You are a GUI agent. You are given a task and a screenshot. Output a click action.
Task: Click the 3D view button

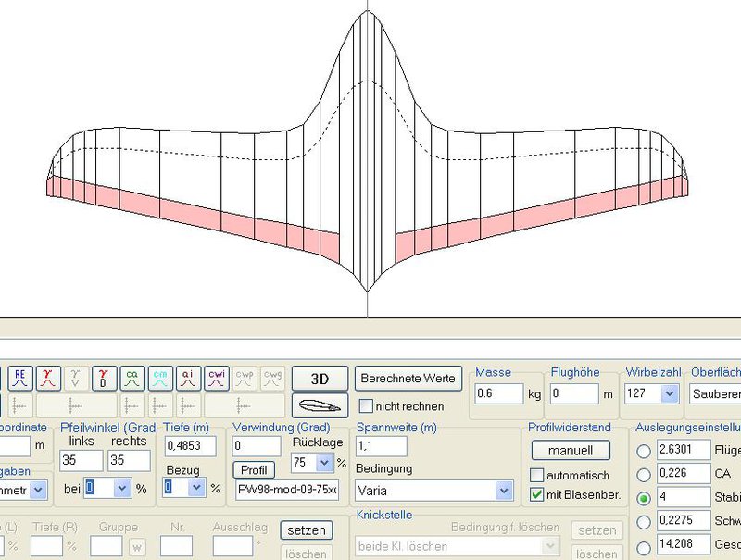[x=320, y=378]
